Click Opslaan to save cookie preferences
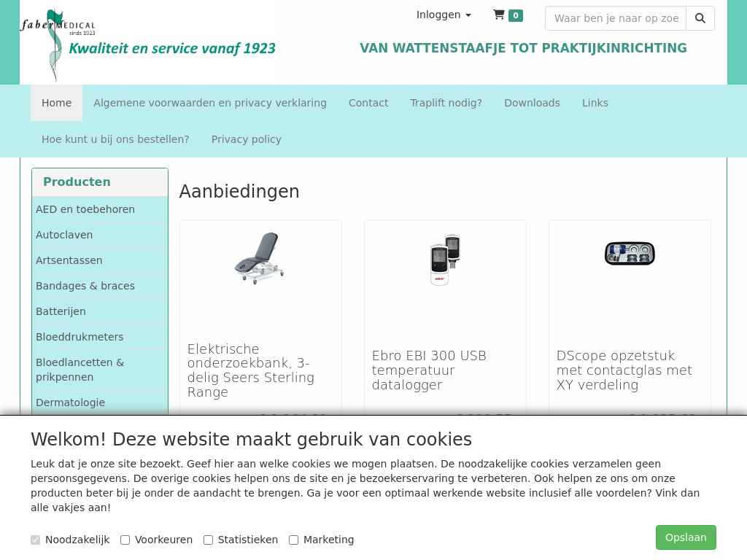747x560 pixels. 686,537
